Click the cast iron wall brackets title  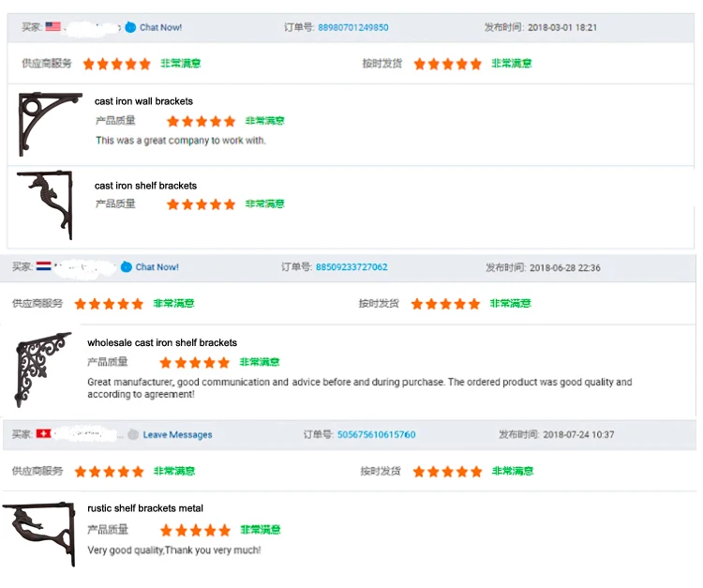pos(143,101)
